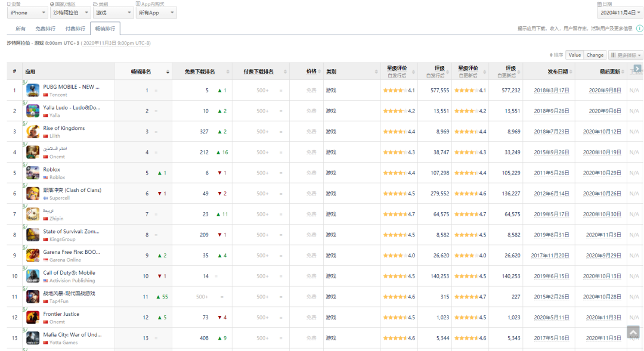This screenshot has height=351, width=644.
Task: Click the Lilith publisher name
Action: 55,136
